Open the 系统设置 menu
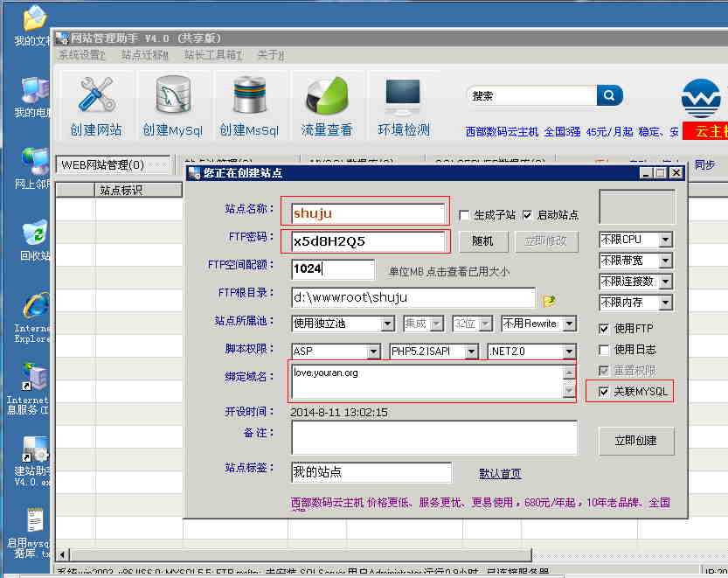 [x=81, y=55]
